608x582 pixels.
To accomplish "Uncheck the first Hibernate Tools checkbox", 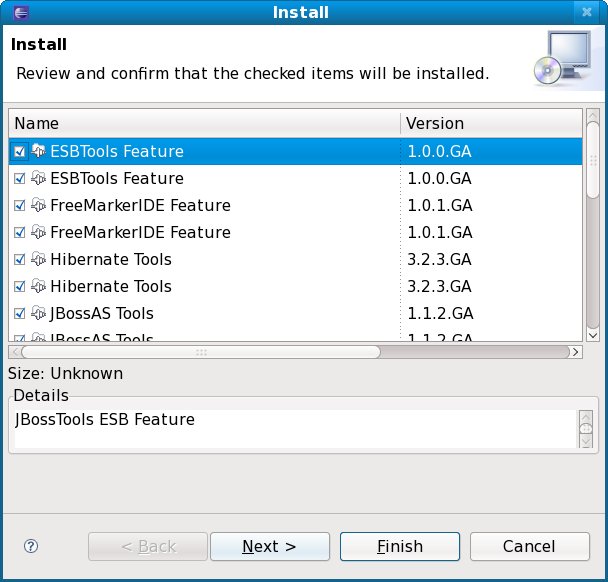I will 20,260.
